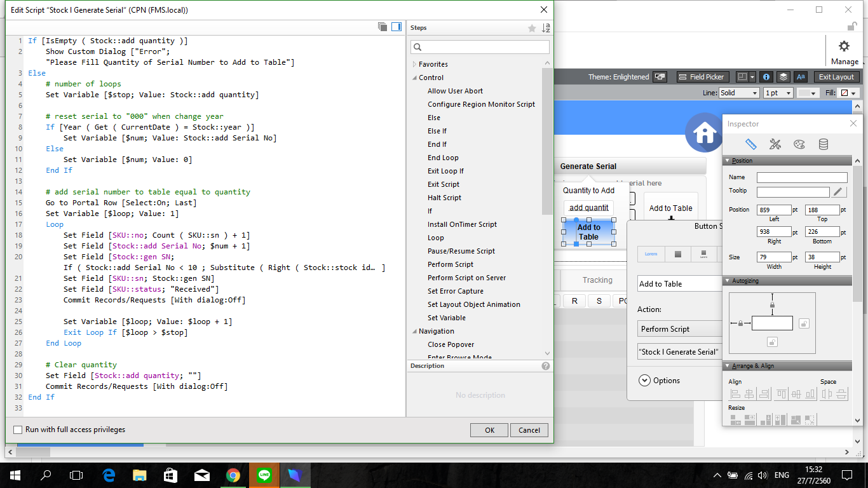This screenshot has height=488, width=868.
Task: Click OK to save the script
Action: (x=489, y=430)
